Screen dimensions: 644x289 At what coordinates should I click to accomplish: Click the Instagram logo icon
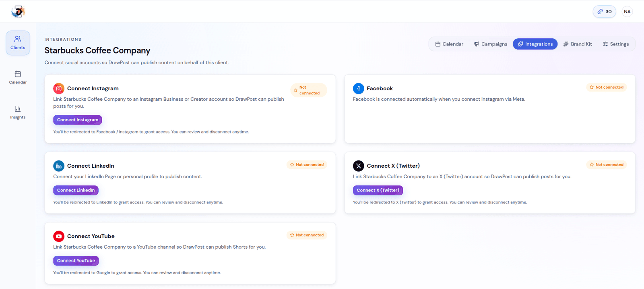59,88
